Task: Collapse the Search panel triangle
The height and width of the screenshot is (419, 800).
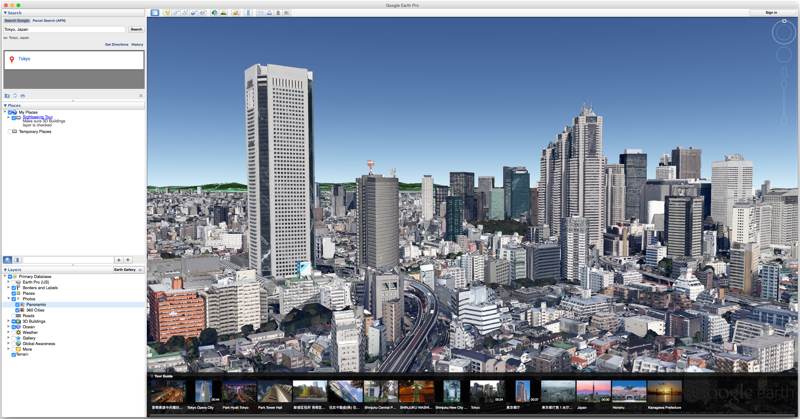Action: tap(5, 13)
